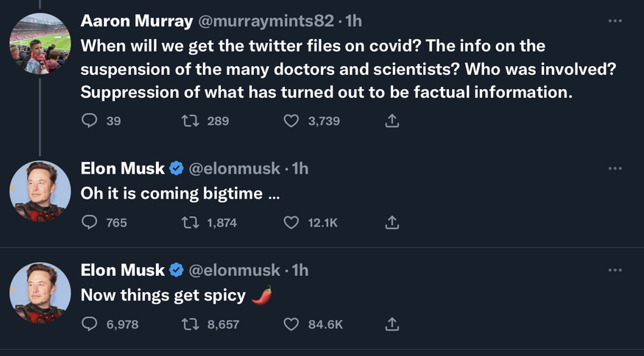The width and height of the screenshot is (644, 356).
Task: Share the "coming bigtime" tweet
Action: pos(392,222)
